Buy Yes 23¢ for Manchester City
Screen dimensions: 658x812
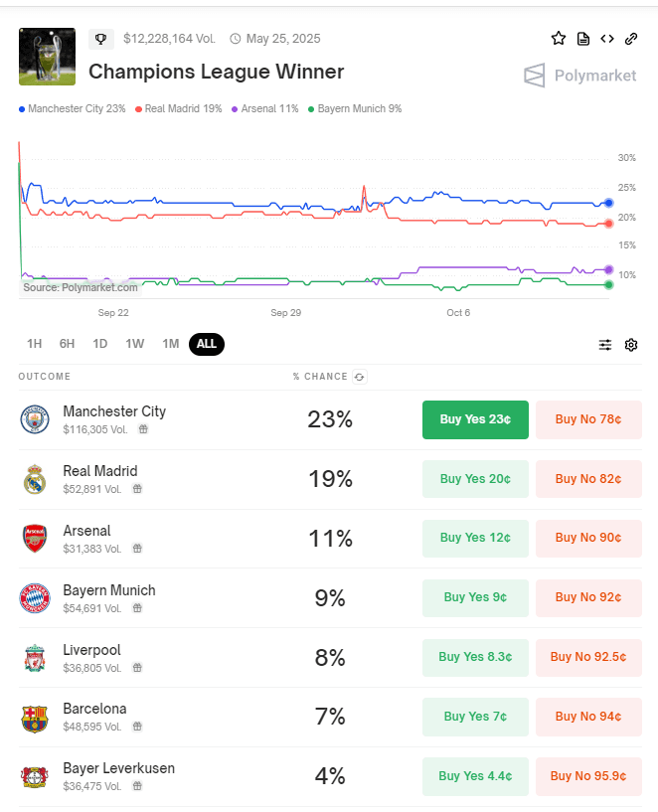475,419
